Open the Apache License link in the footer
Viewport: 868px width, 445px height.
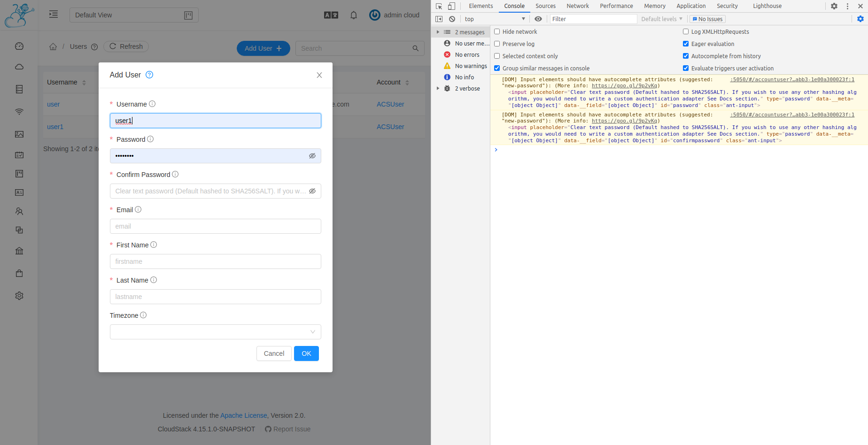243,415
